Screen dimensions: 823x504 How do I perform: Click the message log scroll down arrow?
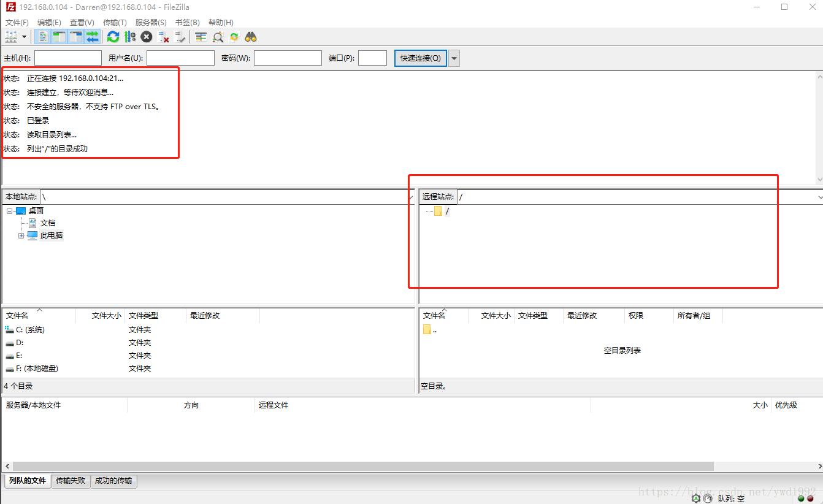click(819, 179)
